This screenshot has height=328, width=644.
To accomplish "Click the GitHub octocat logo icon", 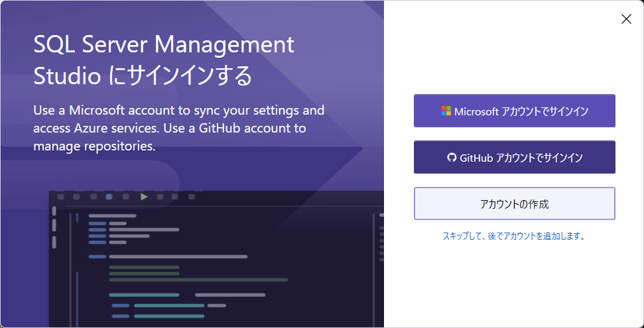I will point(452,158).
